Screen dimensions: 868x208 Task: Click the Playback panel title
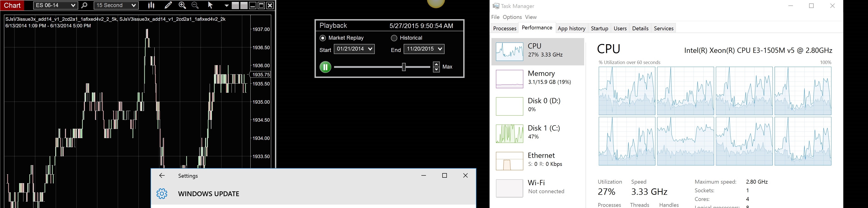click(x=333, y=26)
